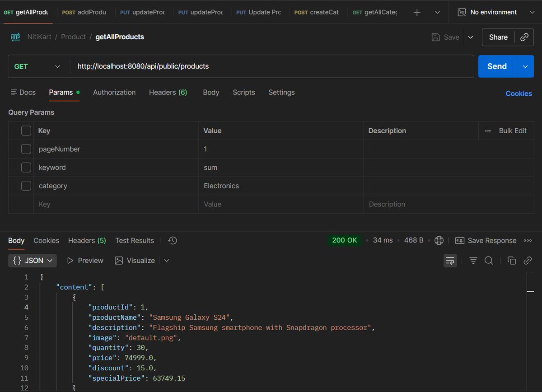542x392 pixels.
Task: Click the value cell showing sum
Action: (x=281, y=168)
